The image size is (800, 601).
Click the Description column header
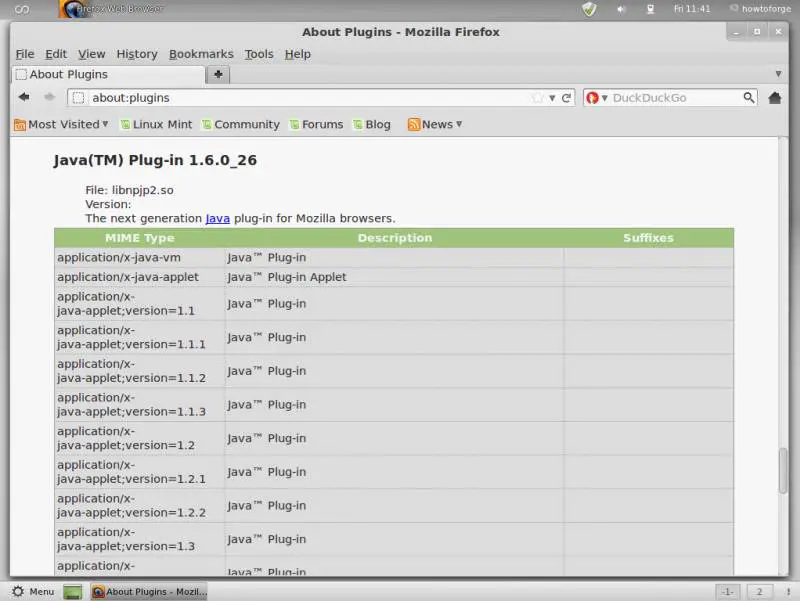[x=394, y=238]
